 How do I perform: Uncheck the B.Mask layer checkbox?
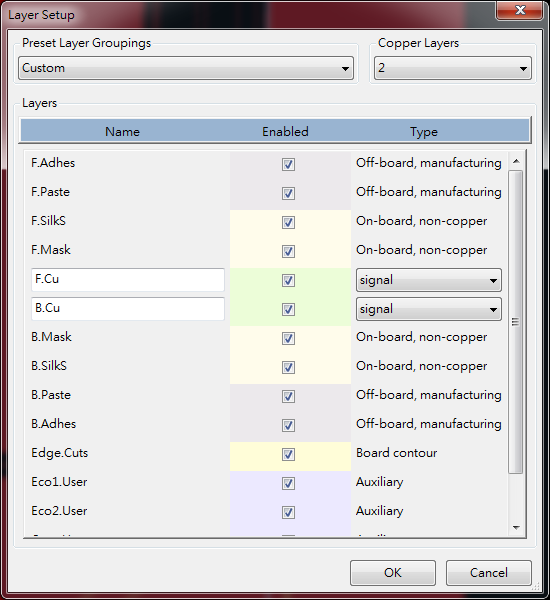(x=288, y=338)
